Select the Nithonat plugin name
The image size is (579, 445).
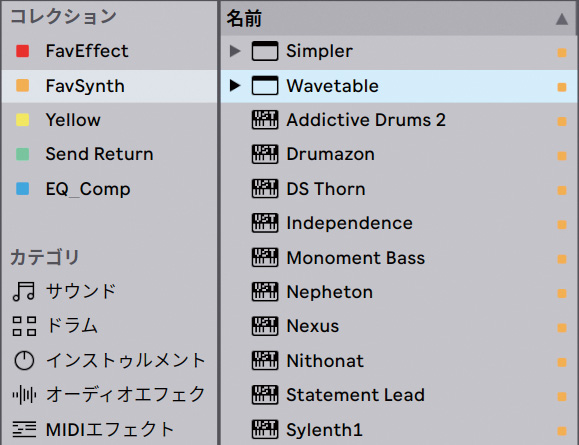(x=325, y=360)
